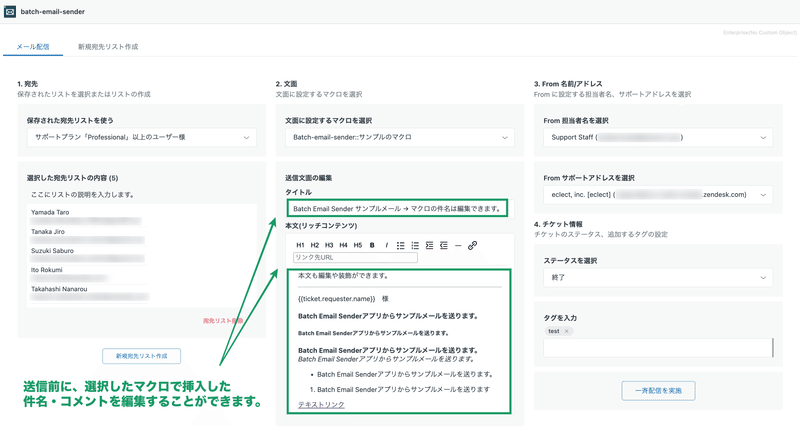Insert a horizontal rule line
The image size is (800, 426).
(x=458, y=245)
